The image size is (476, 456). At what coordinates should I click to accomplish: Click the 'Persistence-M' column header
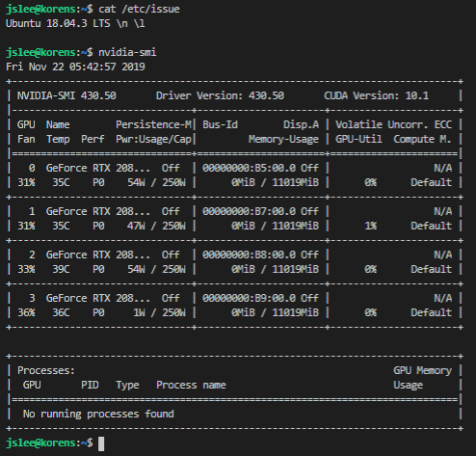point(153,124)
